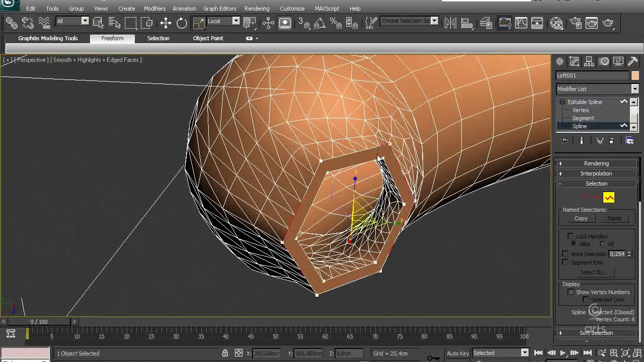This screenshot has height=362, width=644.
Task: Open the Rendered Frame Window
Action: pos(592,22)
